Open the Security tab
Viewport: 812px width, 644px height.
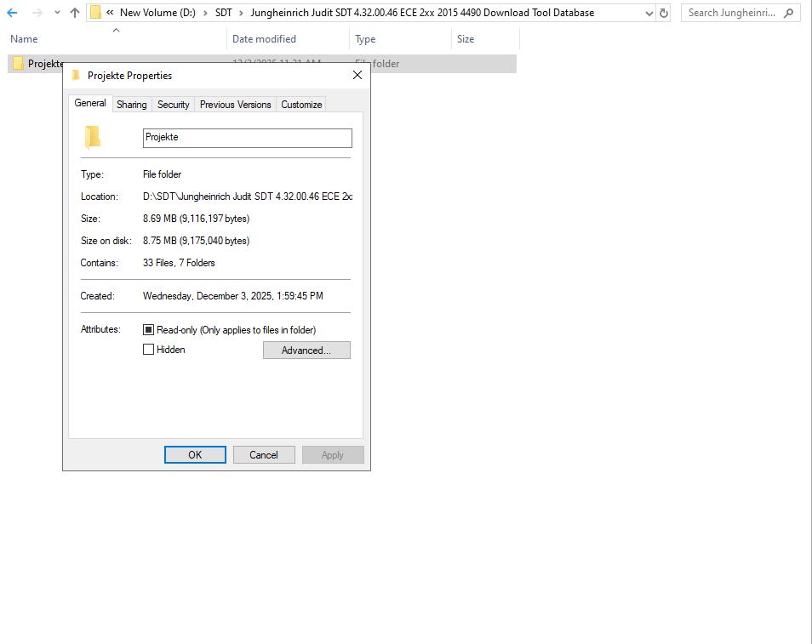click(x=173, y=105)
